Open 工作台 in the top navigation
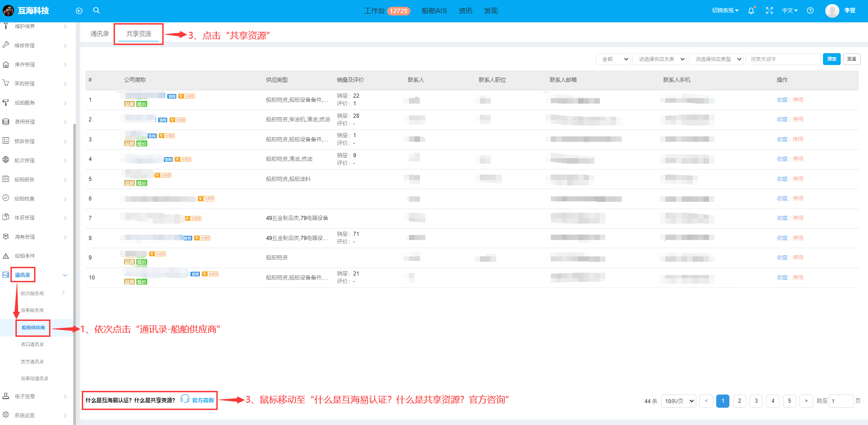The width and height of the screenshot is (868, 425). [x=374, y=10]
